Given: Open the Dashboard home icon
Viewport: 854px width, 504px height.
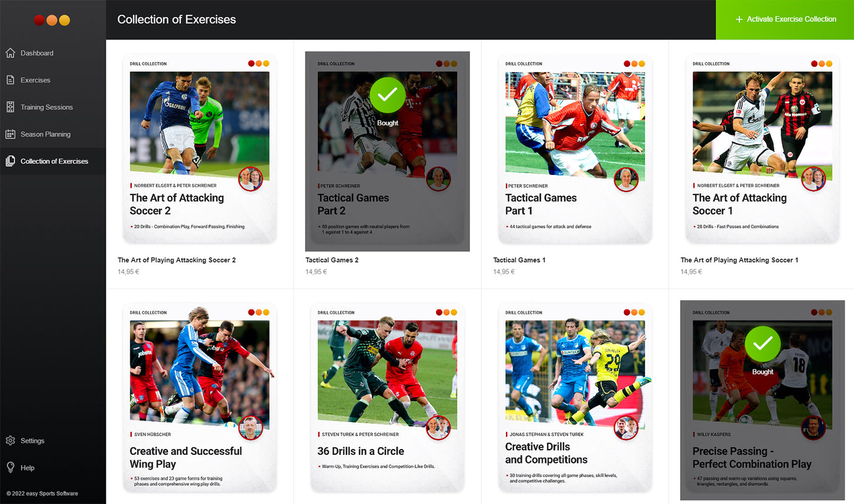Looking at the screenshot, I should 10,53.
